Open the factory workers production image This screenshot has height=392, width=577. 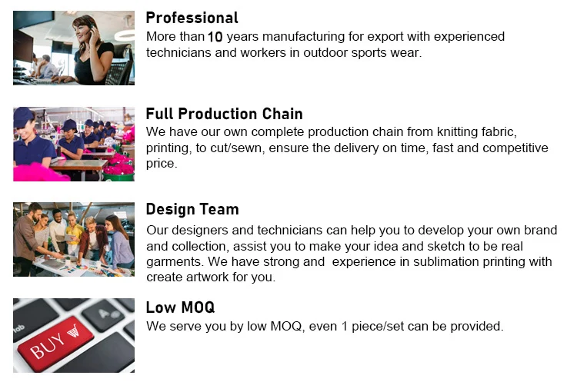(74, 144)
